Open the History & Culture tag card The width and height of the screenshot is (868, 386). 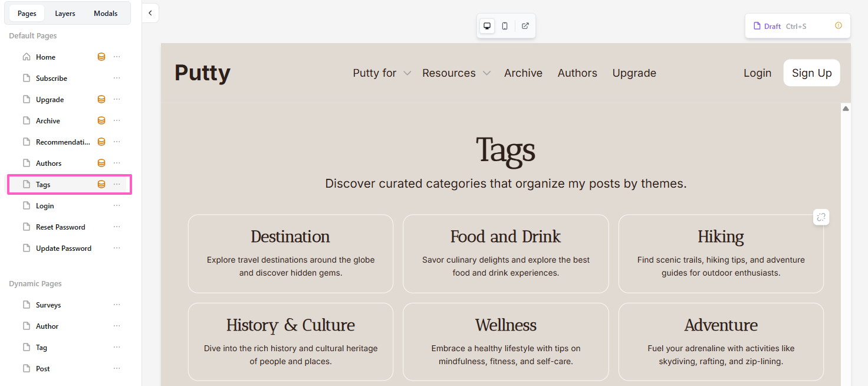tap(291, 342)
